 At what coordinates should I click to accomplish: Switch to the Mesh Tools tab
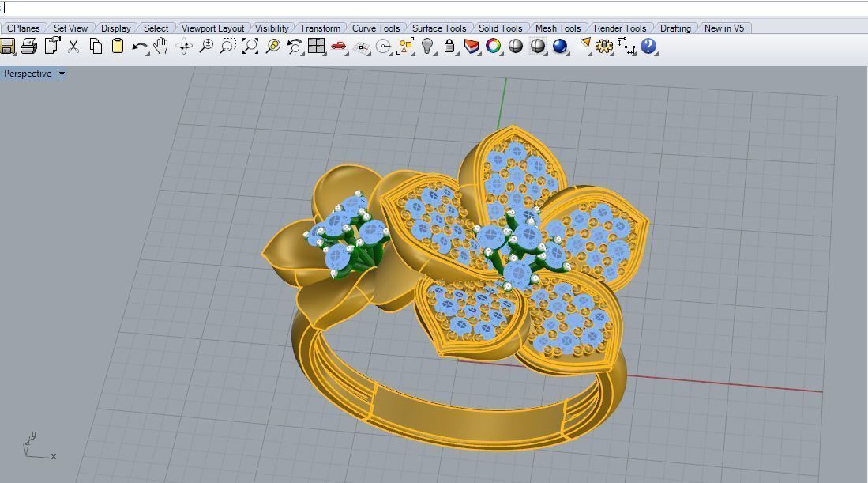coord(558,28)
